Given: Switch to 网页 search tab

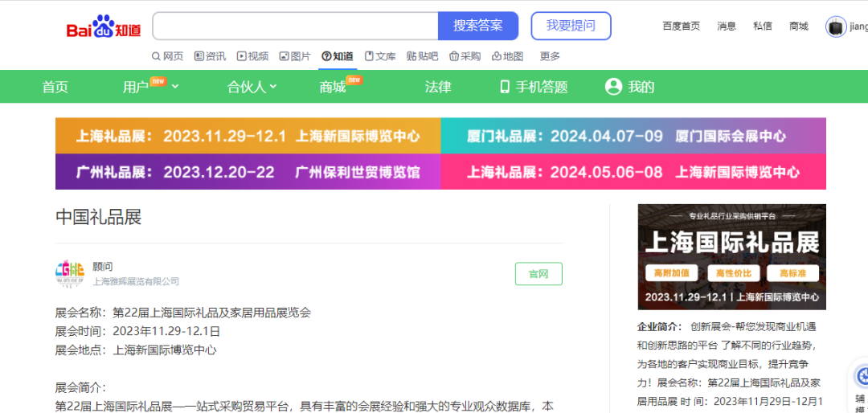Looking at the screenshot, I should coord(168,56).
